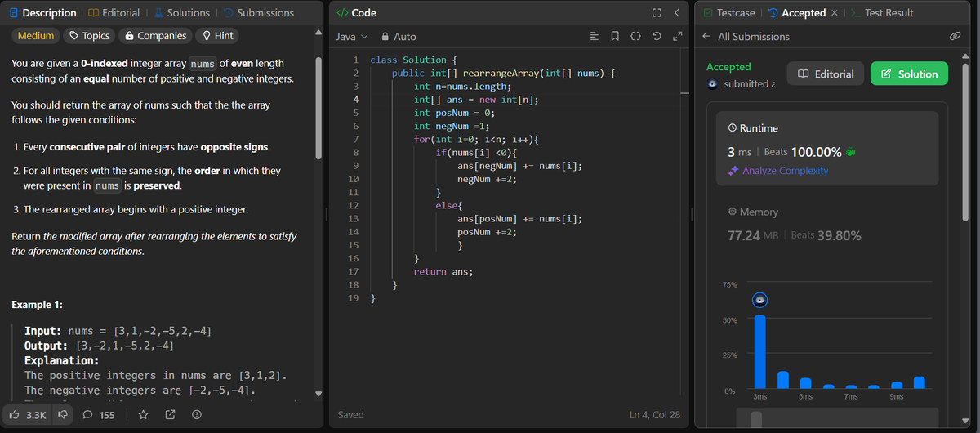Star the problem as a favorite
The width and height of the screenshot is (980, 433).
click(x=144, y=415)
